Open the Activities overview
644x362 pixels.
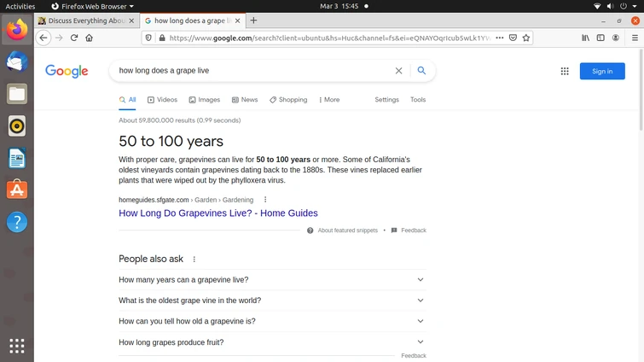point(20,6)
